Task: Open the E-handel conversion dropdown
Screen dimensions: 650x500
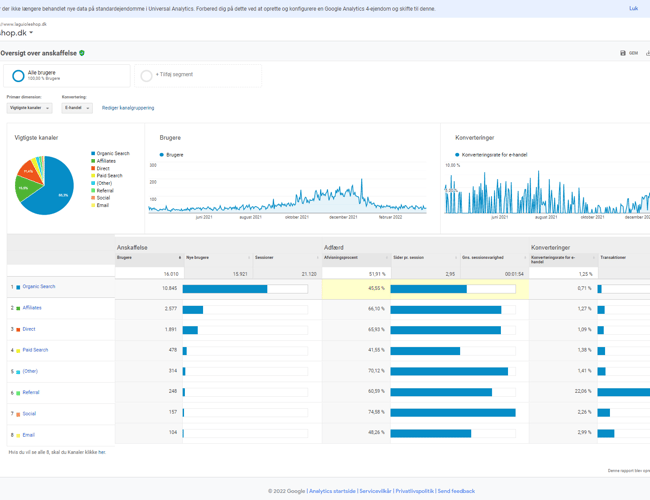Action: click(77, 108)
